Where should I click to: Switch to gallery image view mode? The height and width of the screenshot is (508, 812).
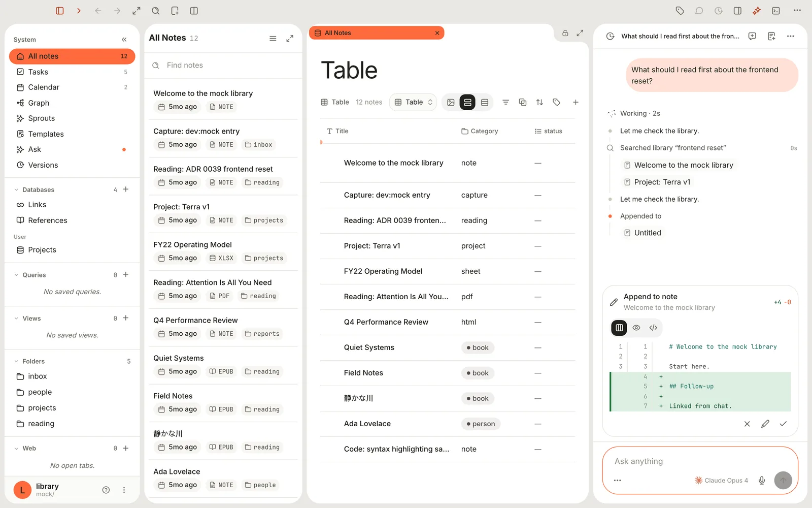click(x=451, y=103)
